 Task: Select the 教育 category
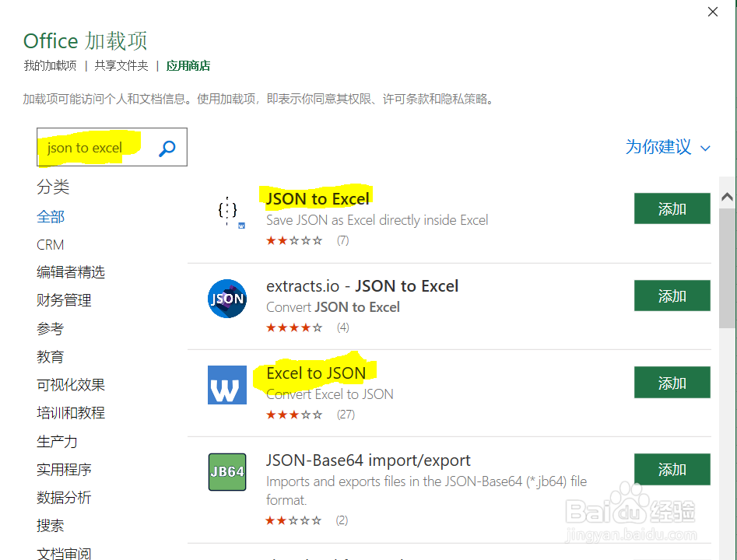[x=51, y=356]
